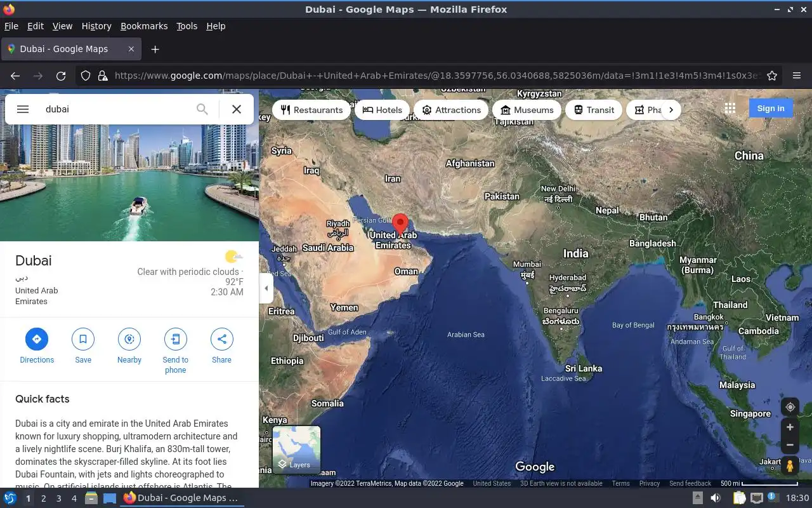
Task: Open the Bookmarks menu
Action: pos(144,26)
